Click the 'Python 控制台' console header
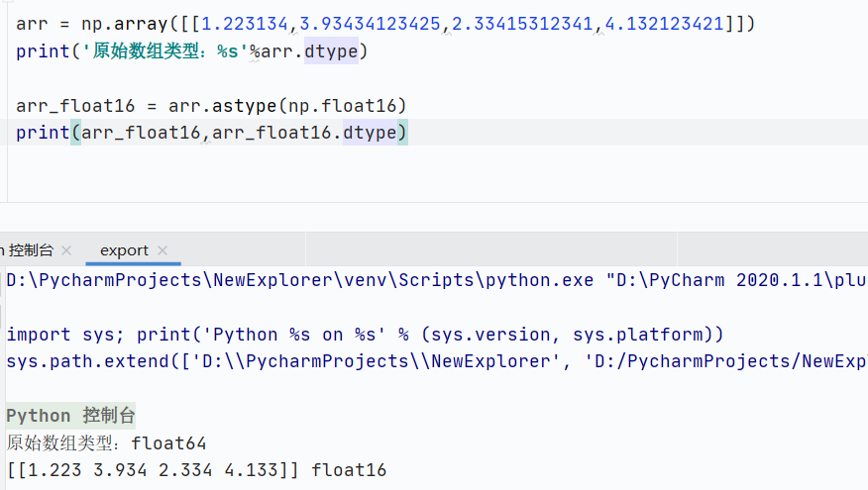The width and height of the screenshot is (868, 490). (71, 415)
